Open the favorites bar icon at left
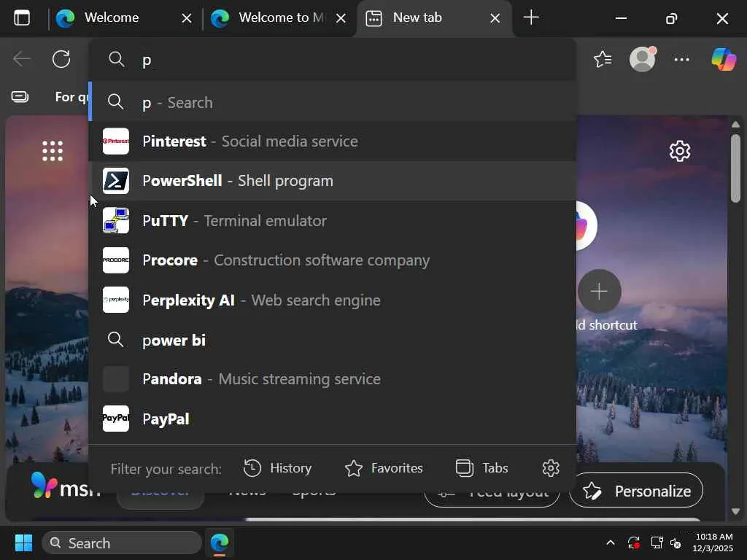The height and width of the screenshot is (560, 747). (20, 97)
